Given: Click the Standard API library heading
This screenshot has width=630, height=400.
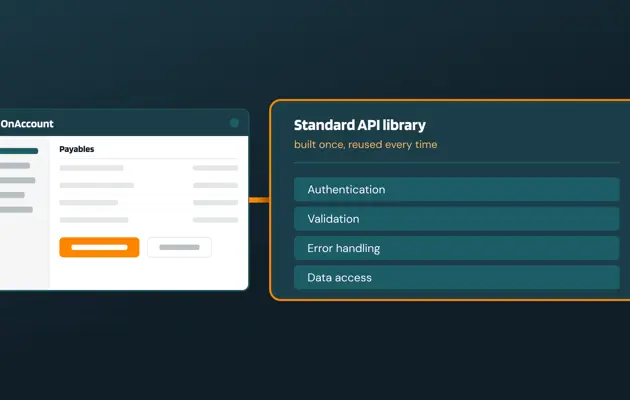Looking at the screenshot, I should pos(360,125).
